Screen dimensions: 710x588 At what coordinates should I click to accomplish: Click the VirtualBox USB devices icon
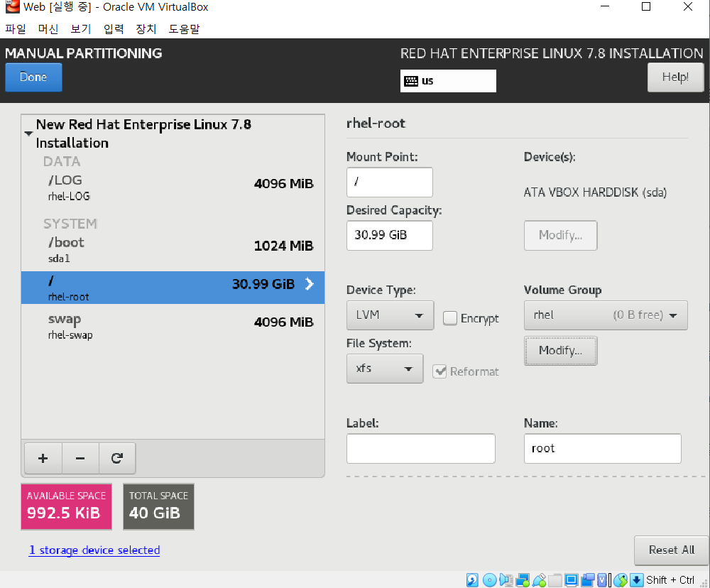[540, 580]
